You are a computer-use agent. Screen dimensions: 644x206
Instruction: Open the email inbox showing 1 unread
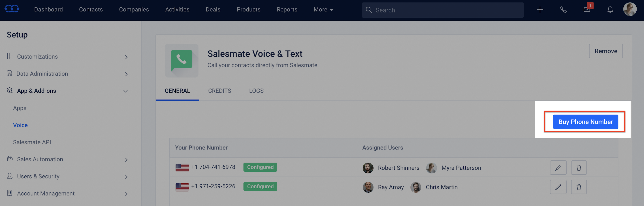point(587,10)
